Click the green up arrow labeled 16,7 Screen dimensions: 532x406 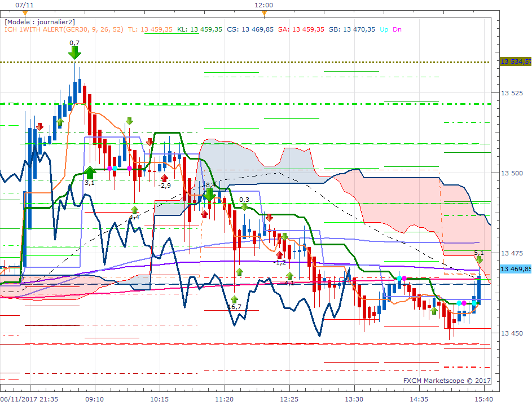click(x=235, y=299)
